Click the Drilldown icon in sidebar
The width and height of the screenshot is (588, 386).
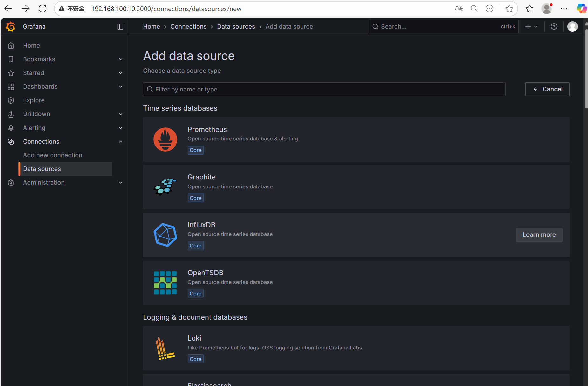11,114
